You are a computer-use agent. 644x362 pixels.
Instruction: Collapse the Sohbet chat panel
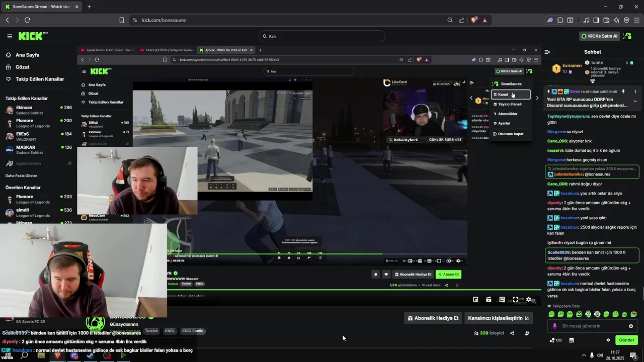pyautogui.click(x=547, y=52)
